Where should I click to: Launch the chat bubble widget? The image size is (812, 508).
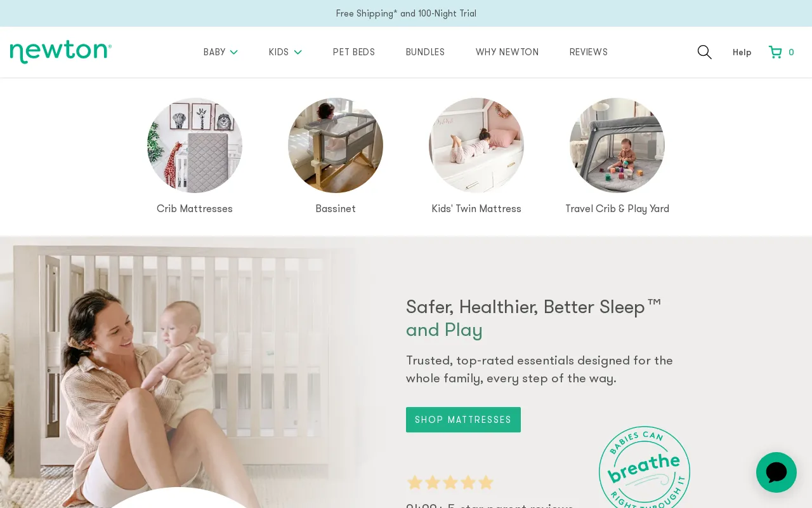(x=776, y=472)
